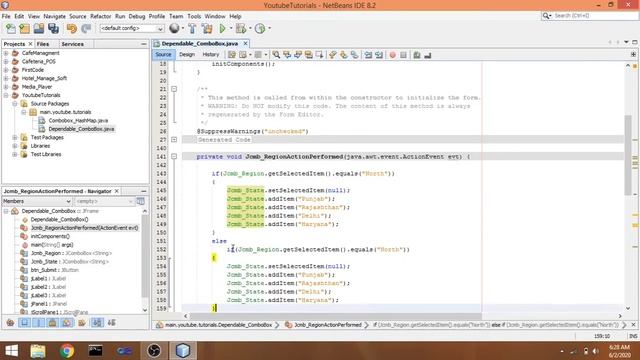This screenshot has height=360, width=640.
Task: Toggle Show Non-Public Members in Navigator
Action: (53, 323)
